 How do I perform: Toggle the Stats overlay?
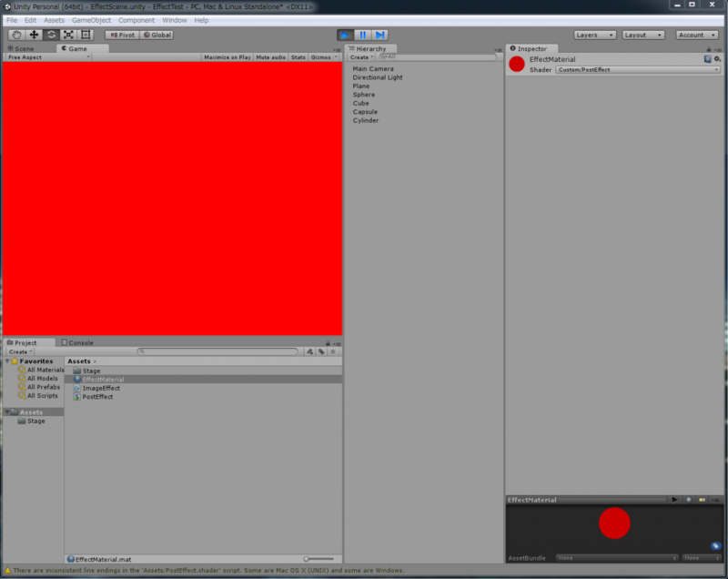[x=298, y=57]
